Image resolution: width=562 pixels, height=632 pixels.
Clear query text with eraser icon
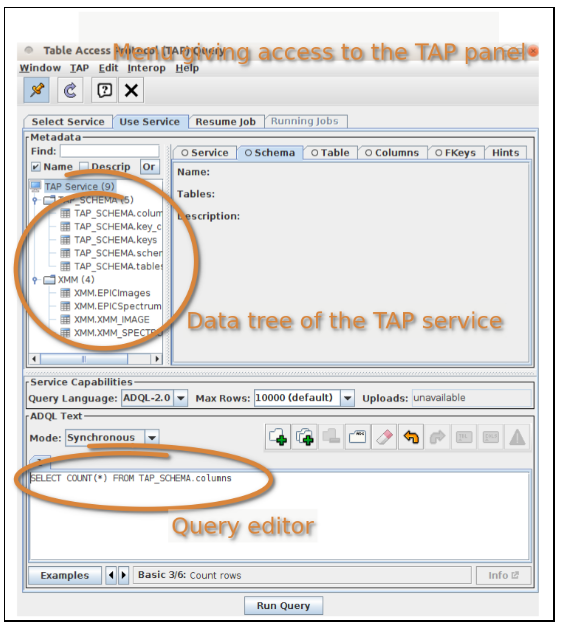[384, 437]
